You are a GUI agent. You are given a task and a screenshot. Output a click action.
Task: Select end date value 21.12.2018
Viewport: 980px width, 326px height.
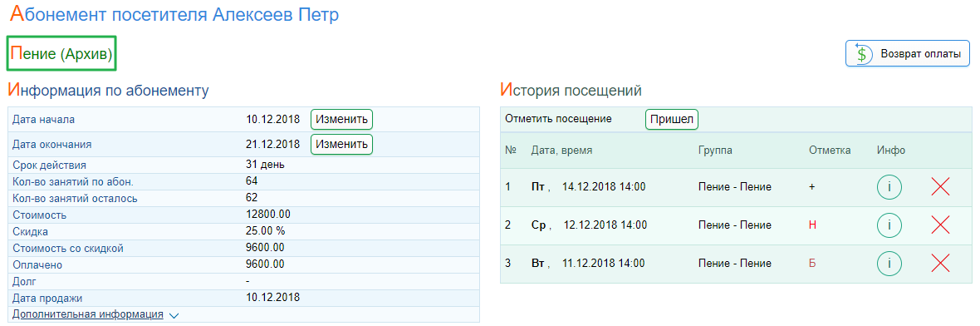pyautogui.click(x=272, y=144)
